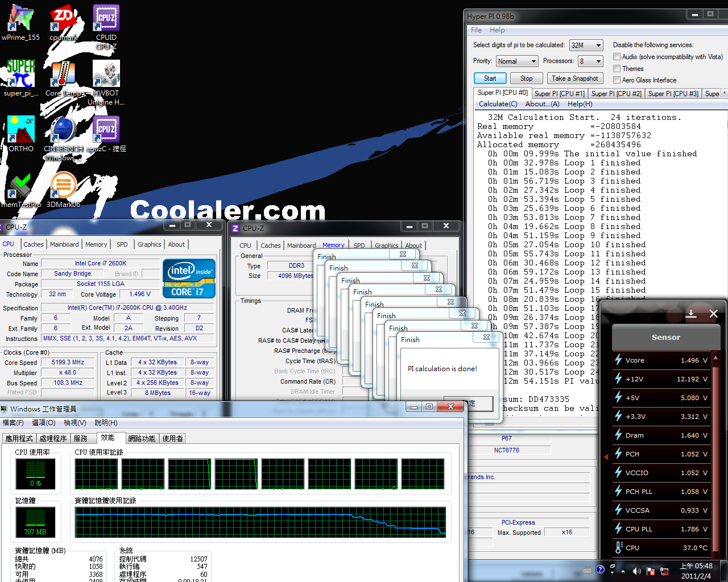Open the Graphics tab in right CPU-Z window

[x=386, y=246]
